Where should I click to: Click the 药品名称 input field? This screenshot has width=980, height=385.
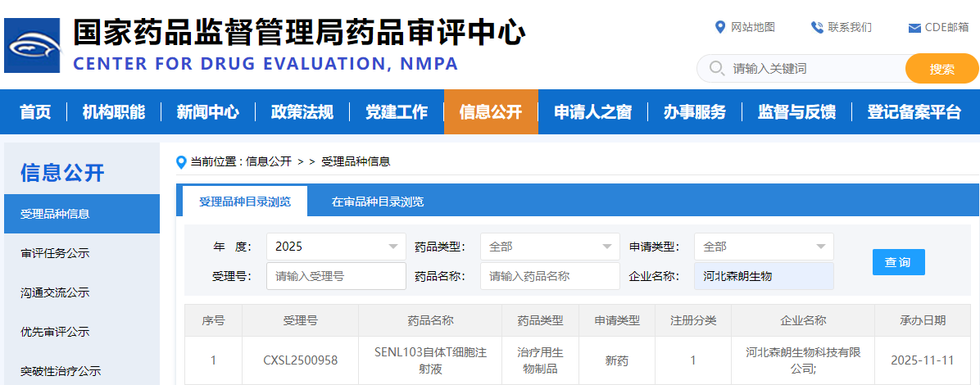click(x=550, y=276)
